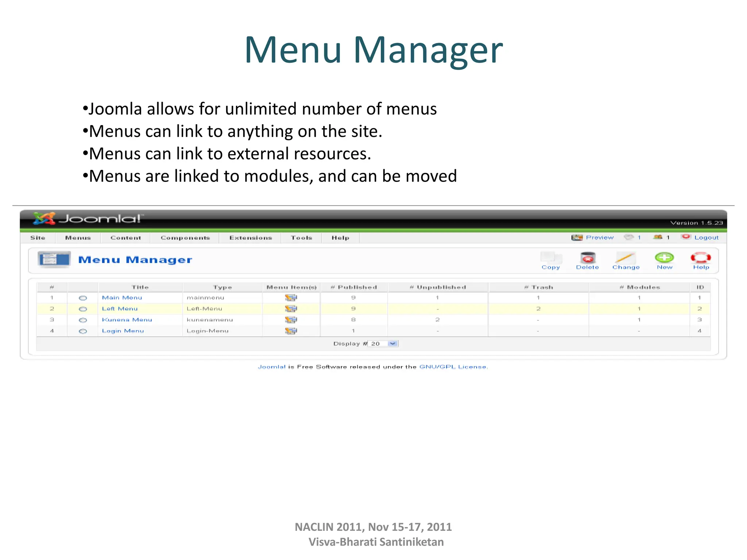Click the # Trash column header
The width and height of the screenshot is (747, 560).
point(539,287)
